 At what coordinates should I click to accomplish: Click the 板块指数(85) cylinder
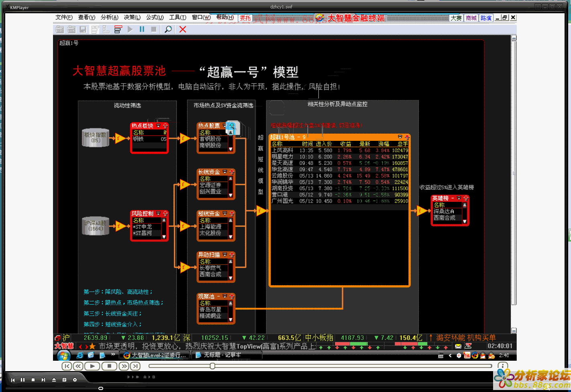(96, 138)
